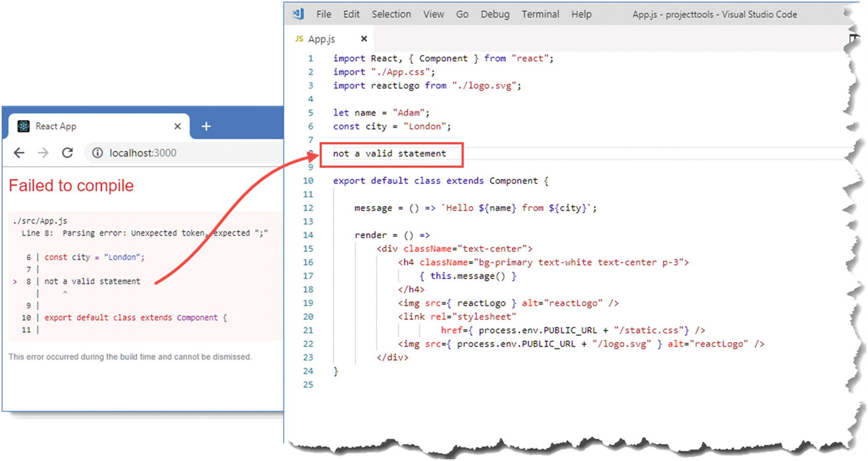Close the React App browser tab

coord(177,126)
